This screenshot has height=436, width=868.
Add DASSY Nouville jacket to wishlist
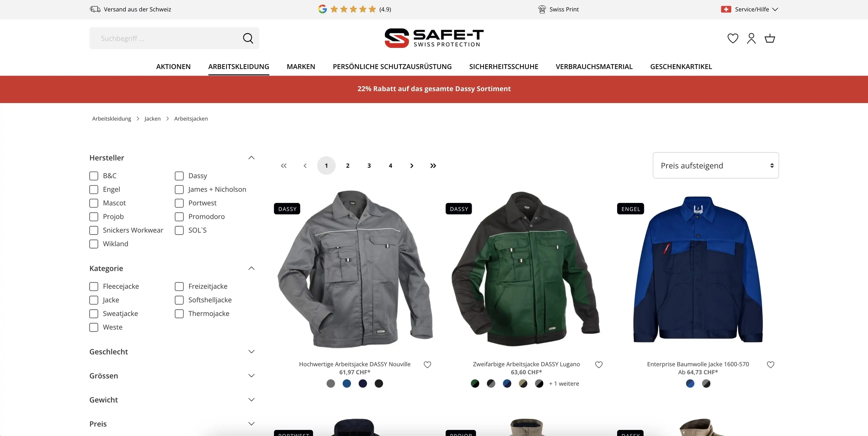(x=427, y=364)
